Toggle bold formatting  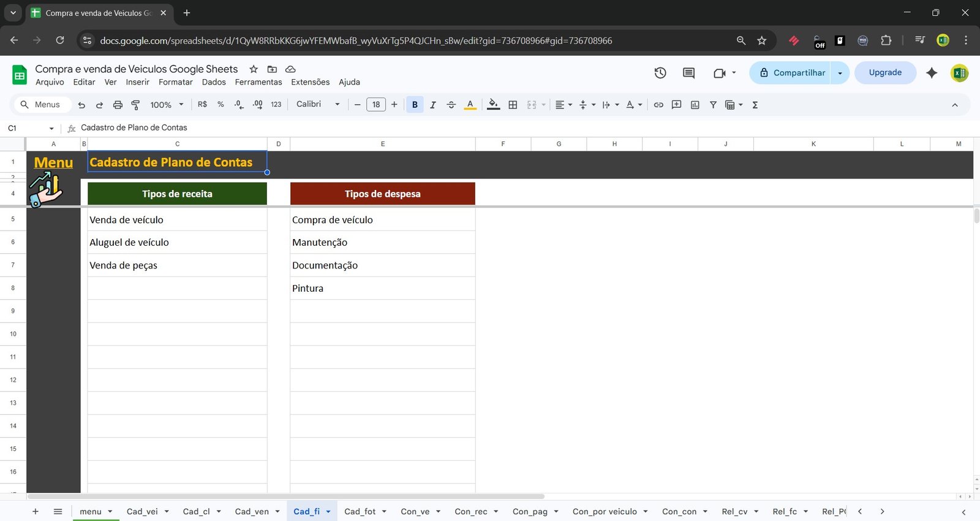click(x=415, y=105)
